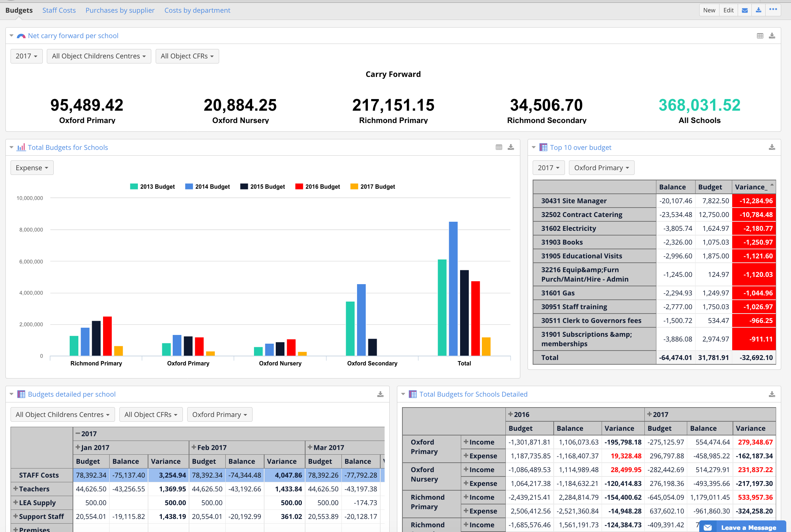Open the Costs by department tab
Viewport: 791px width, 532px height.
tap(197, 10)
